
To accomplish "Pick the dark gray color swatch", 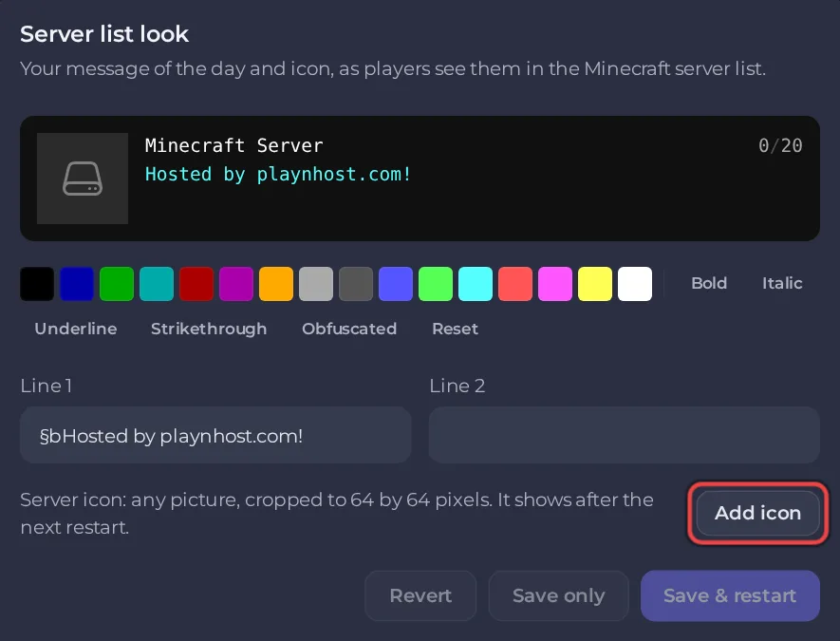I will 356,284.
